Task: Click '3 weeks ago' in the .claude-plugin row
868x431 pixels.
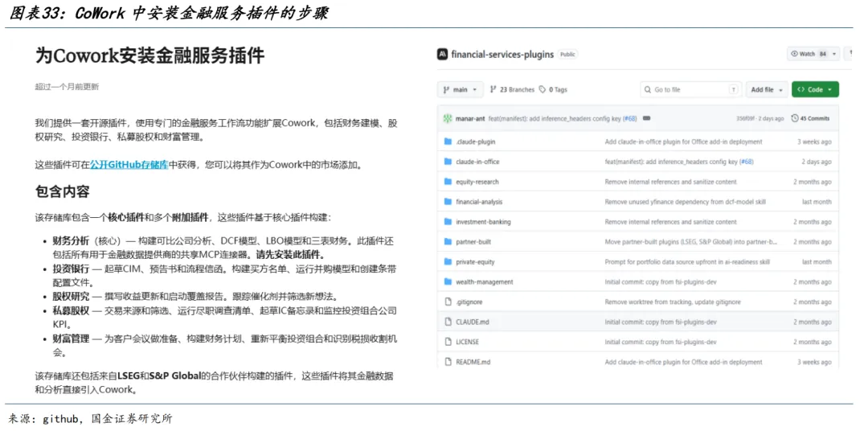Action: [x=814, y=142]
